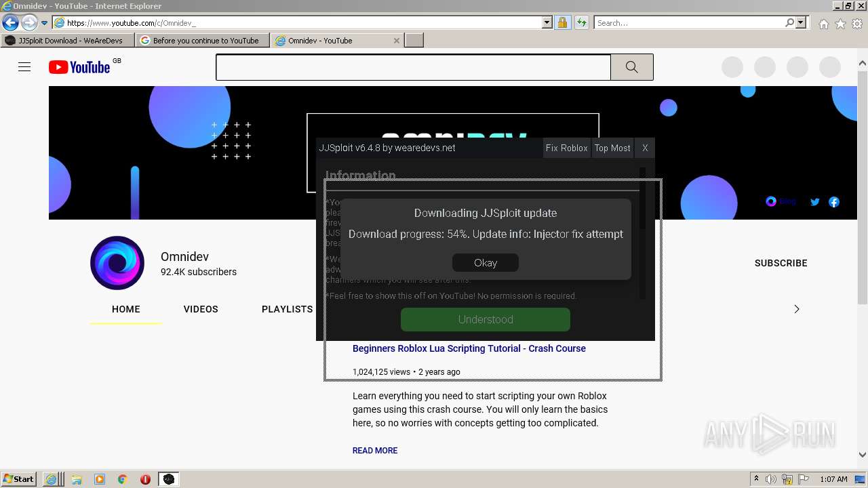Image resolution: width=868 pixels, height=488 pixels.
Task: Open the Windows Start button
Action: click(19, 479)
